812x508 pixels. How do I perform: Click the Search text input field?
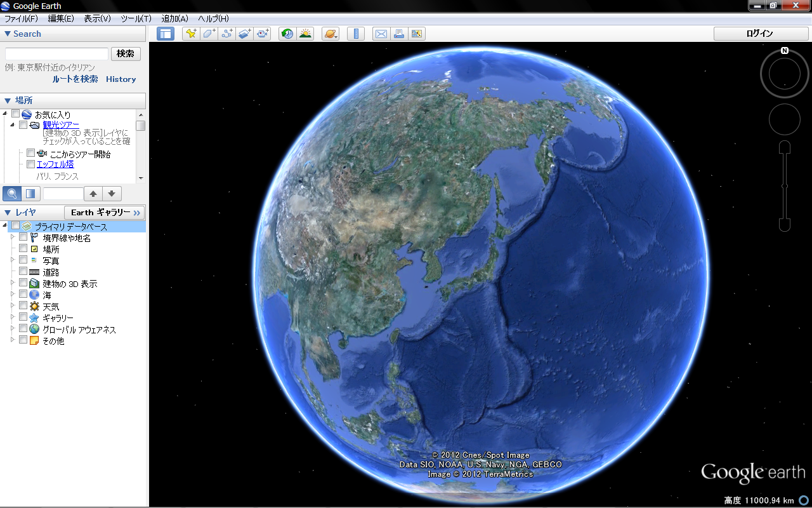coord(56,54)
